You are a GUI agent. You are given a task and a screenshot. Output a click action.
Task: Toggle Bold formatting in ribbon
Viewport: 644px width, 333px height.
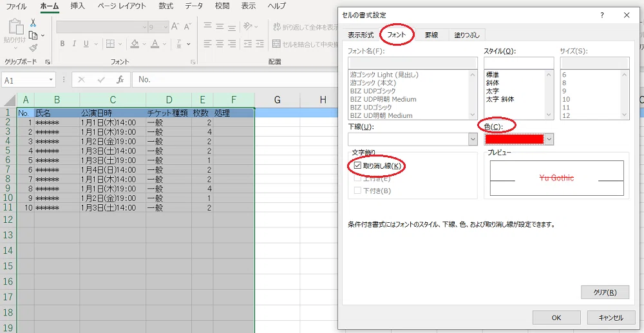click(62, 44)
